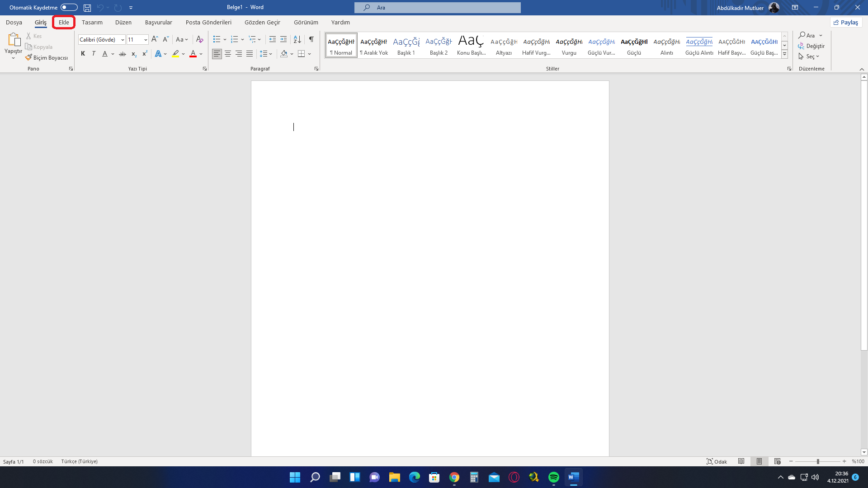Open the Ekle ribbon tab
Viewport: 868px width, 488px height.
point(64,22)
